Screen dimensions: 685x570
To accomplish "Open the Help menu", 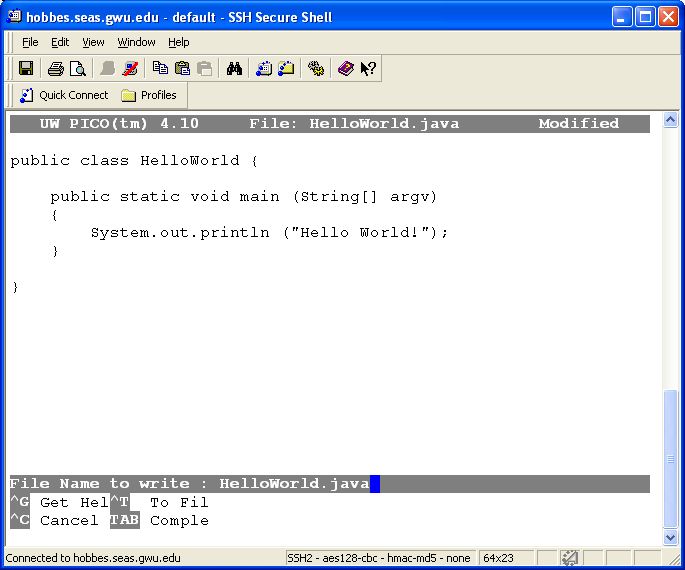I will tap(179, 42).
